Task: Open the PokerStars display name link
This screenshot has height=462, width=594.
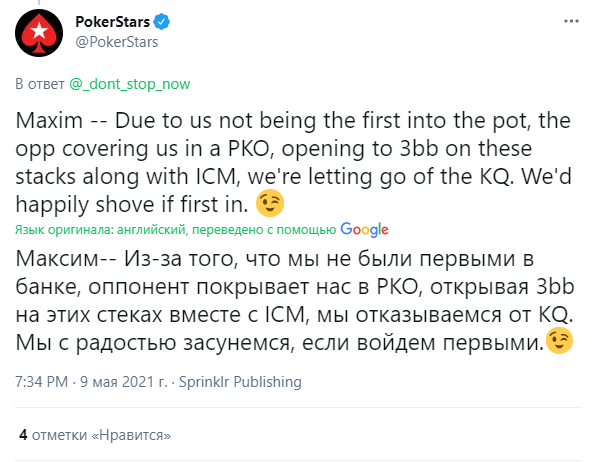Action: click(113, 22)
